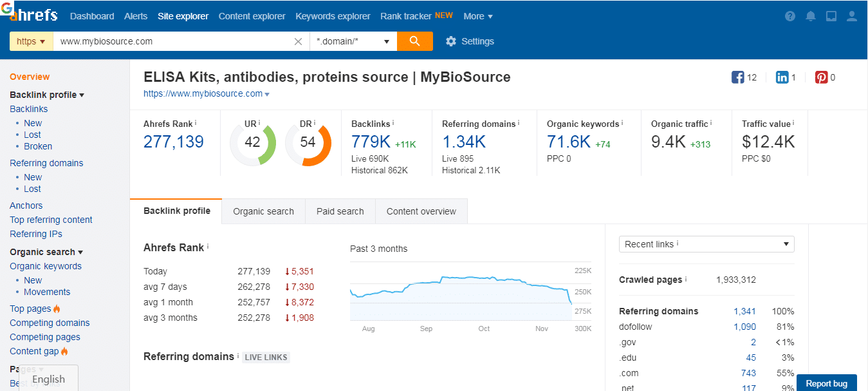Click the Facebook shares icon

tap(738, 77)
